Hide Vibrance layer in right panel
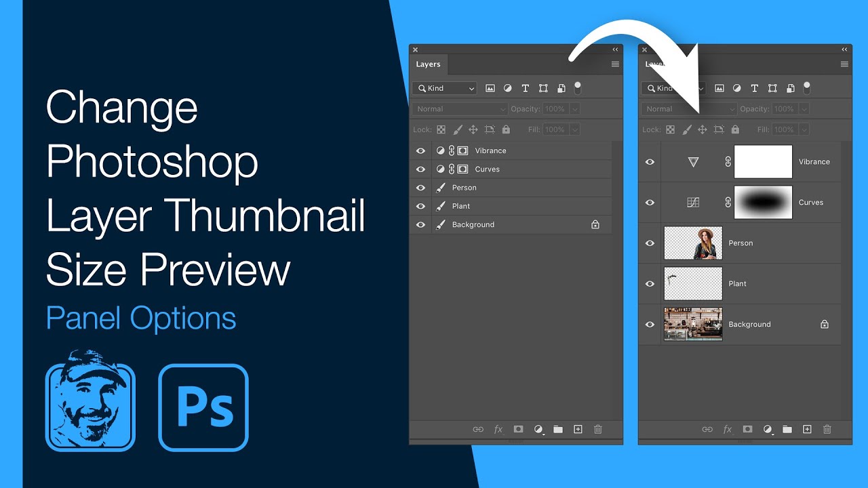This screenshot has height=488, width=868. pyautogui.click(x=650, y=162)
